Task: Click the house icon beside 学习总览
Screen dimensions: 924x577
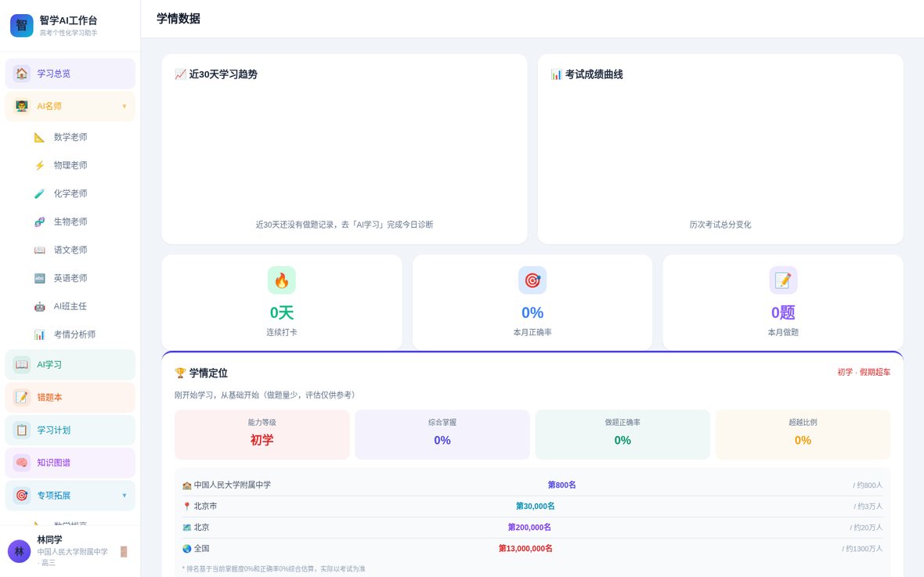Action: [x=22, y=73]
